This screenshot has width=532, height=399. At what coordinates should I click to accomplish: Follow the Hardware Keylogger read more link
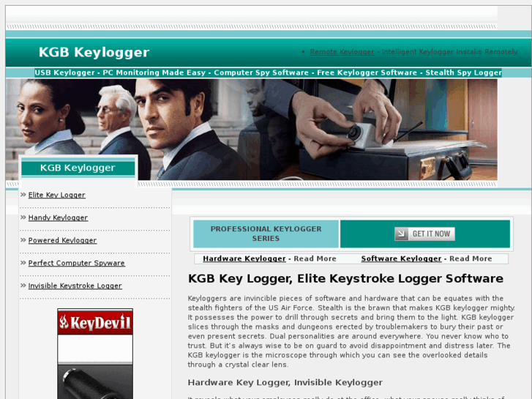pyautogui.click(x=244, y=258)
